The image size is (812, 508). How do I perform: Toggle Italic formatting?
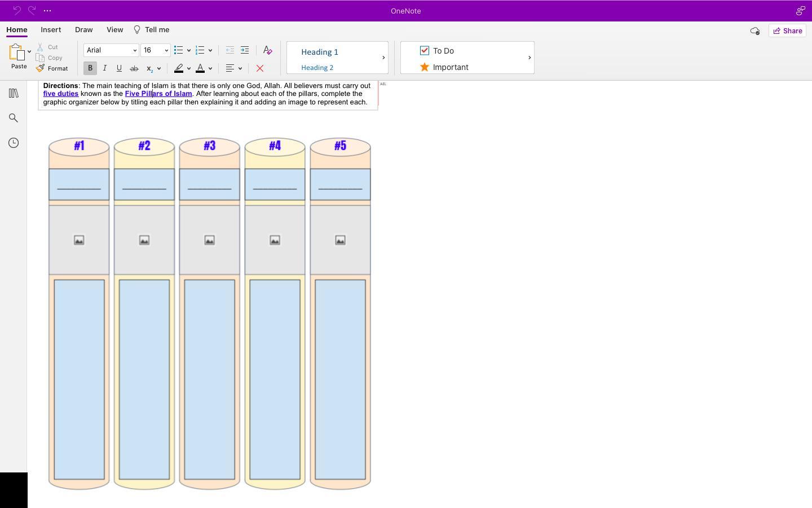pos(105,68)
